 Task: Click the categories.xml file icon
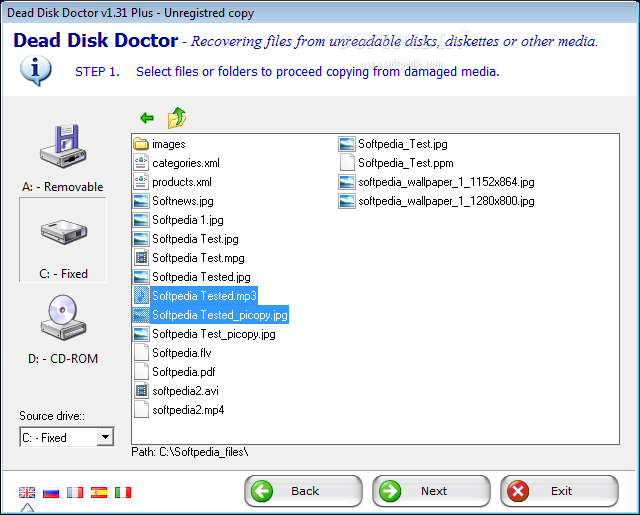tap(141, 163)
